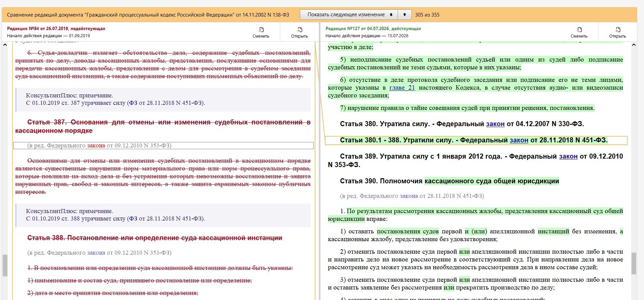
Task: Click the struck Статья 387 heading
Action: (x=163, y=126)
